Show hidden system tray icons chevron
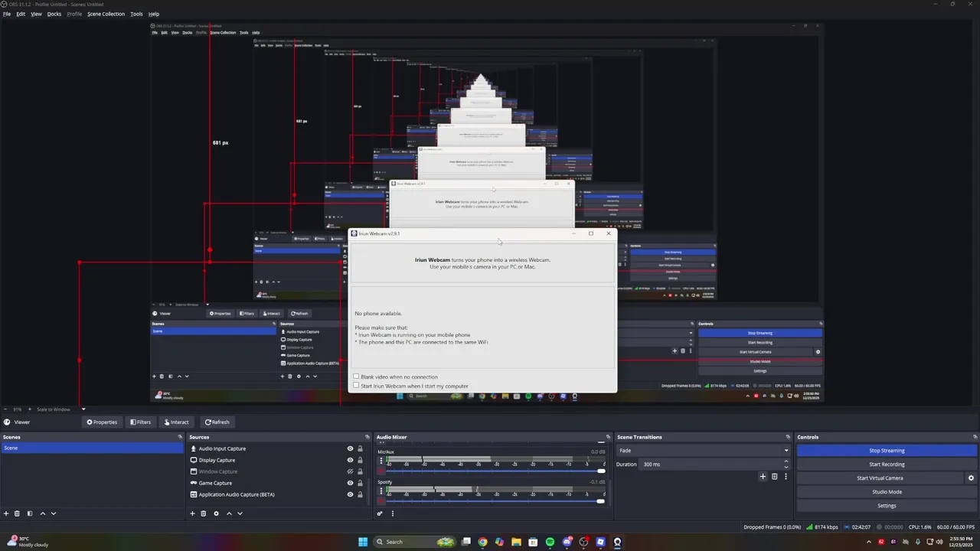Viewport: 980px width, 551px height. tap(868, 542)
